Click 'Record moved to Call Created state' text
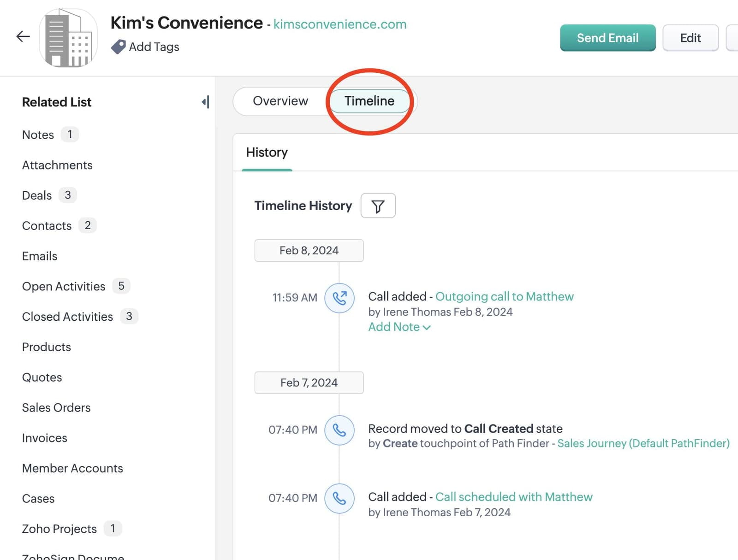This screenshot has height=560, width=738. point(465,429)
